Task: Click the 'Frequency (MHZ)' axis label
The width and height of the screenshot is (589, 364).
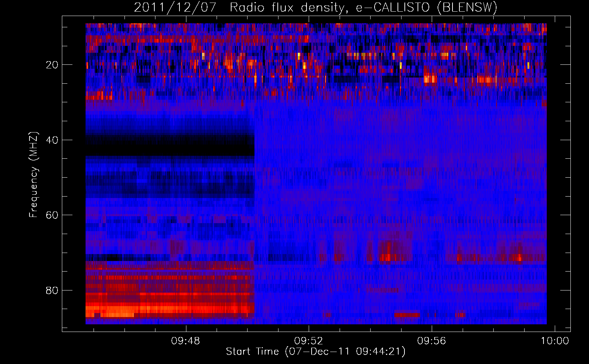Action: 33,175
